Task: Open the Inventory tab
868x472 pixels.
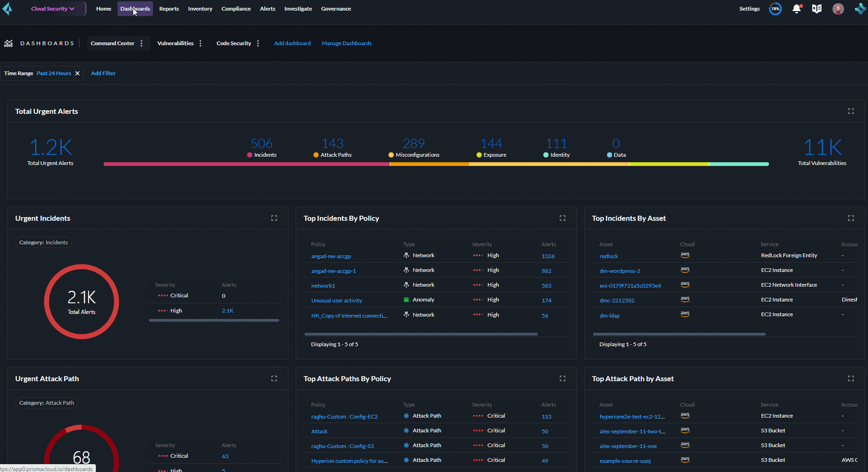Action: tap(200, 9)
